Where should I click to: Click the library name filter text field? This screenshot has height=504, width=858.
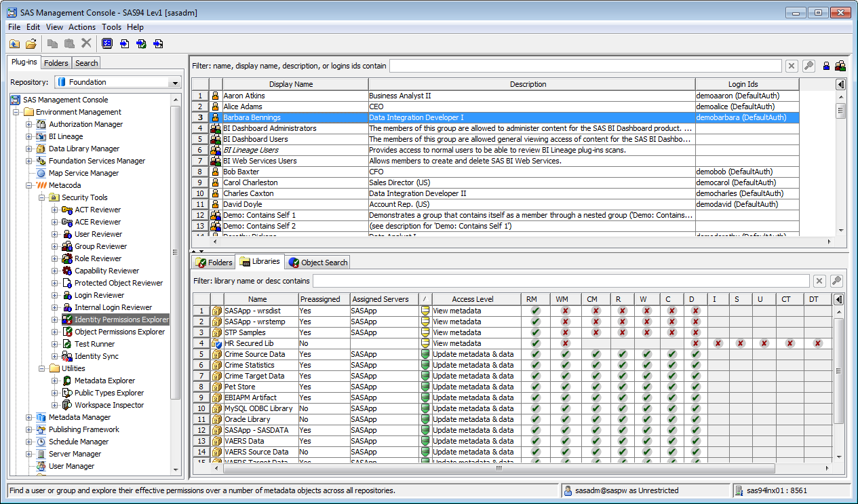[x=561, y=281]
